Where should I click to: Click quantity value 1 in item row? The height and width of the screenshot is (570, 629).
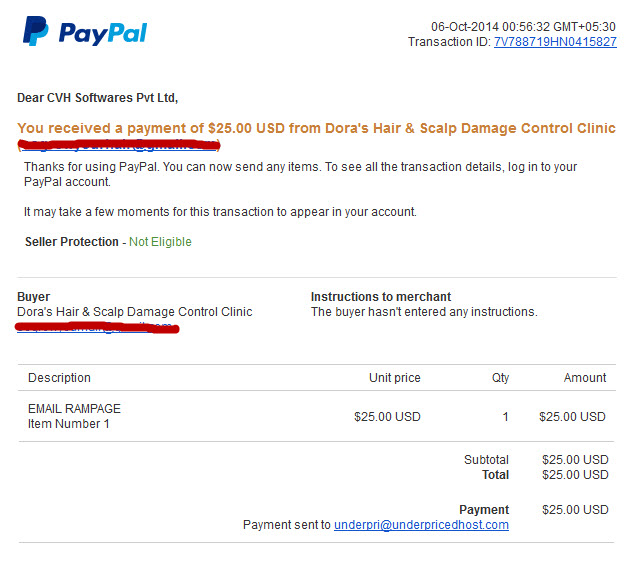506,417
